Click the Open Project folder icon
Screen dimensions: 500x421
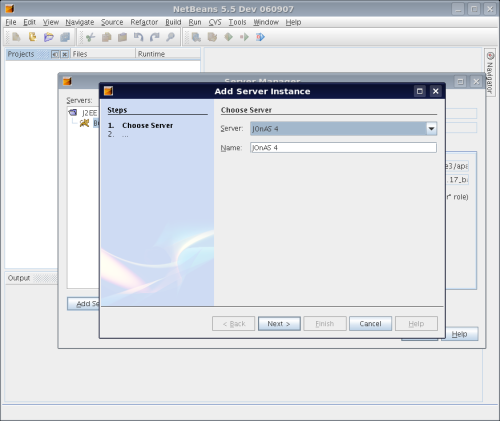pyautogui.click(x=49, y=37)
